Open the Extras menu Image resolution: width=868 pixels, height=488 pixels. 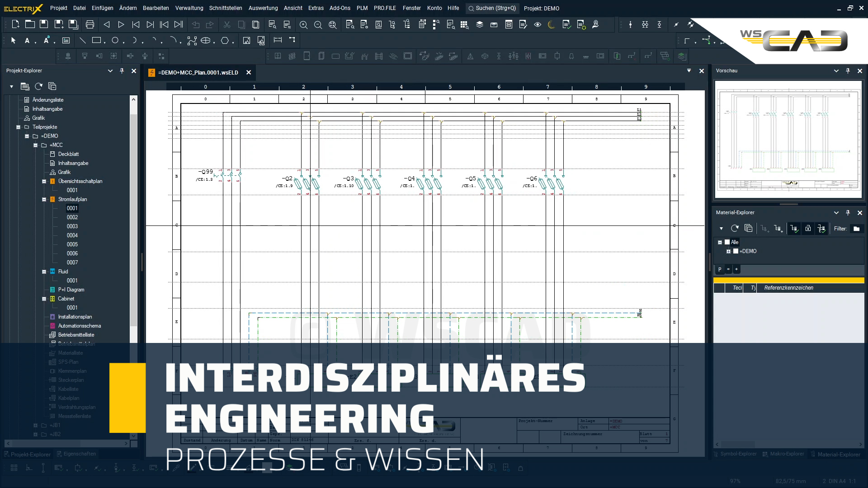pos(316,8)
